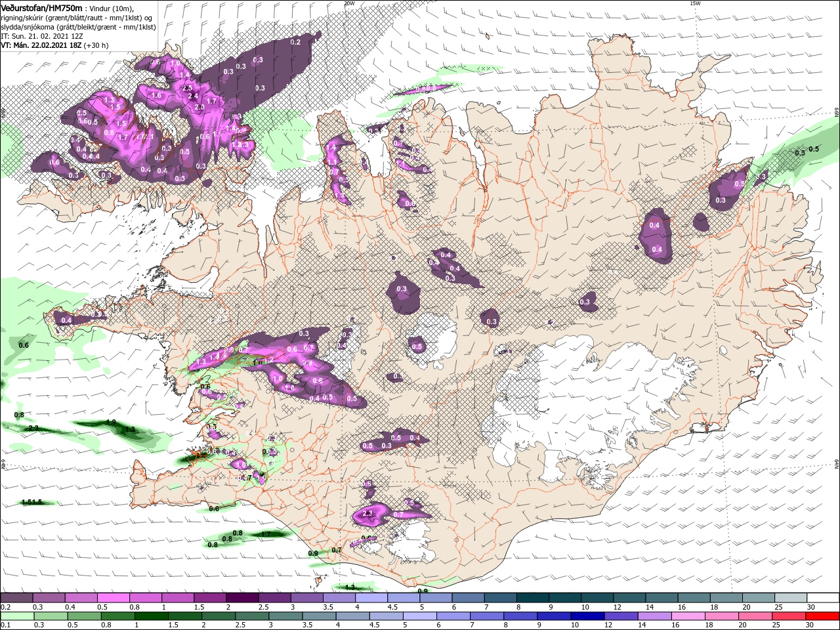Click the crimson 25–30 rain swatch
This screenshot has width=840, height=630.
coord(789,616)
